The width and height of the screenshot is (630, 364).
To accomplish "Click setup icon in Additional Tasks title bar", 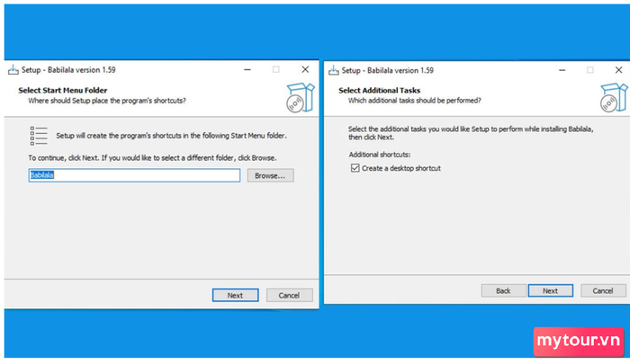I will [334, 71].
